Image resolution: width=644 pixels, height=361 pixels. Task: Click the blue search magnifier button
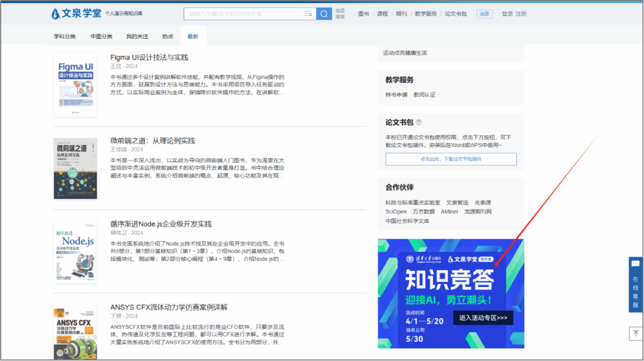324,14
